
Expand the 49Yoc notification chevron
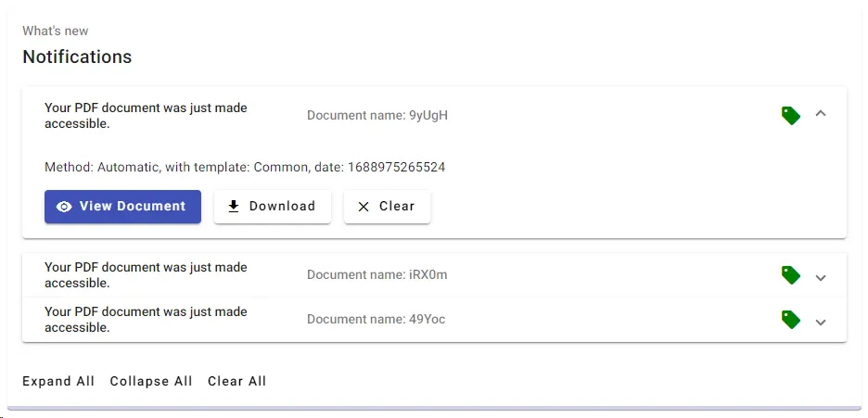coord(821,323)
